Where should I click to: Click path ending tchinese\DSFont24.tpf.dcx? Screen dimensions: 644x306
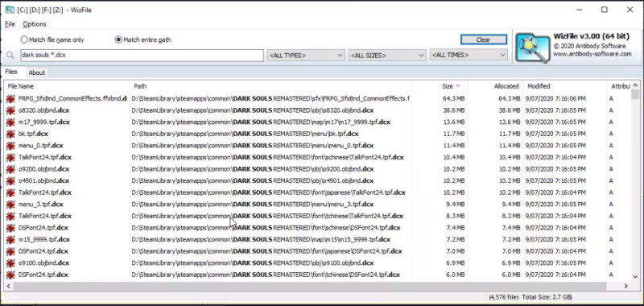pos(266,275)
